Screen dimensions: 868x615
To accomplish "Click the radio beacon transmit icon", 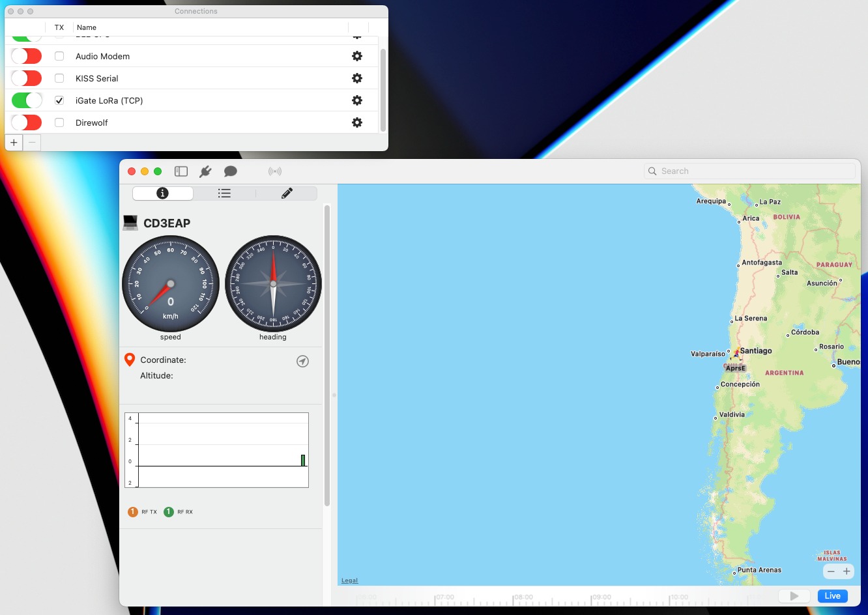I will click(275, 171).
